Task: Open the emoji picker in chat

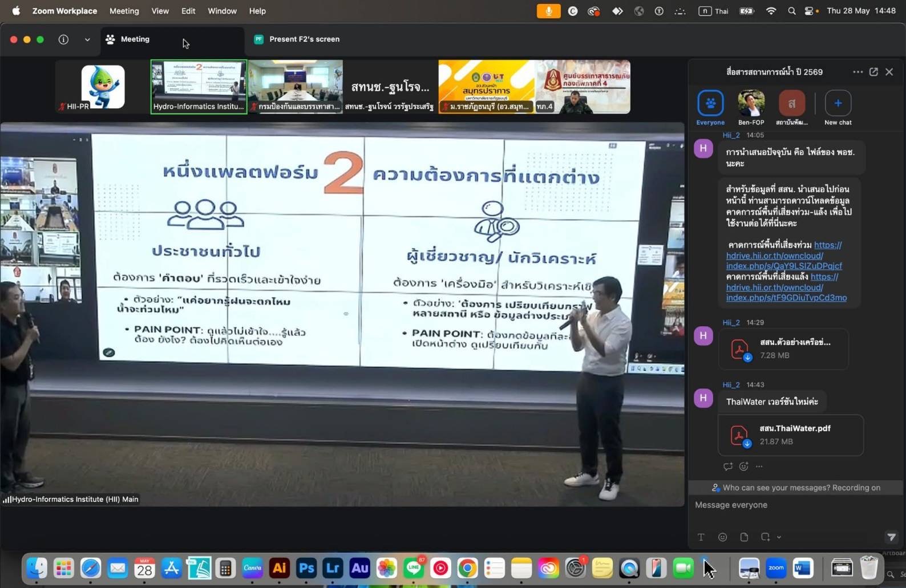Action: coord(722,537)
